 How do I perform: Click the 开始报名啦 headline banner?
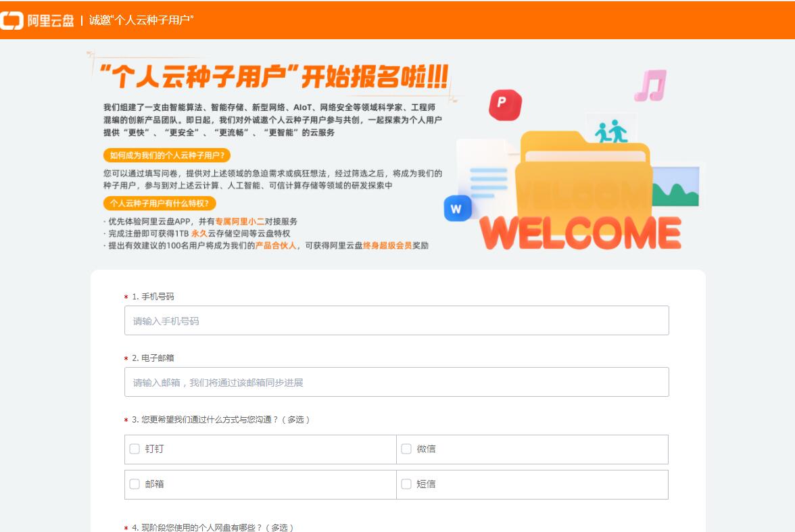pyautogui.click(x=274, y=77)
